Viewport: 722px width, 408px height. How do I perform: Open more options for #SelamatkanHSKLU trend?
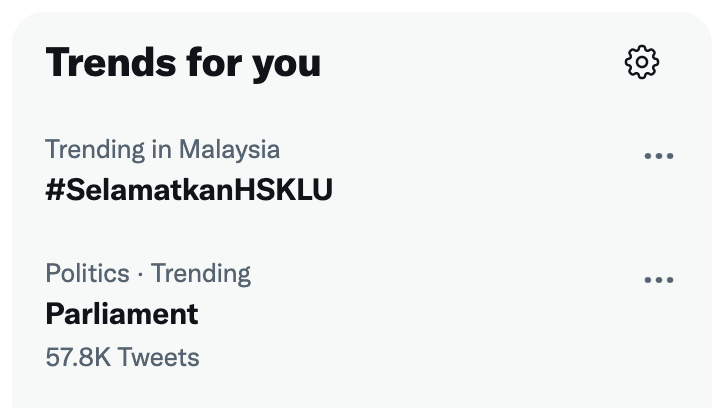tap(658, 156)
